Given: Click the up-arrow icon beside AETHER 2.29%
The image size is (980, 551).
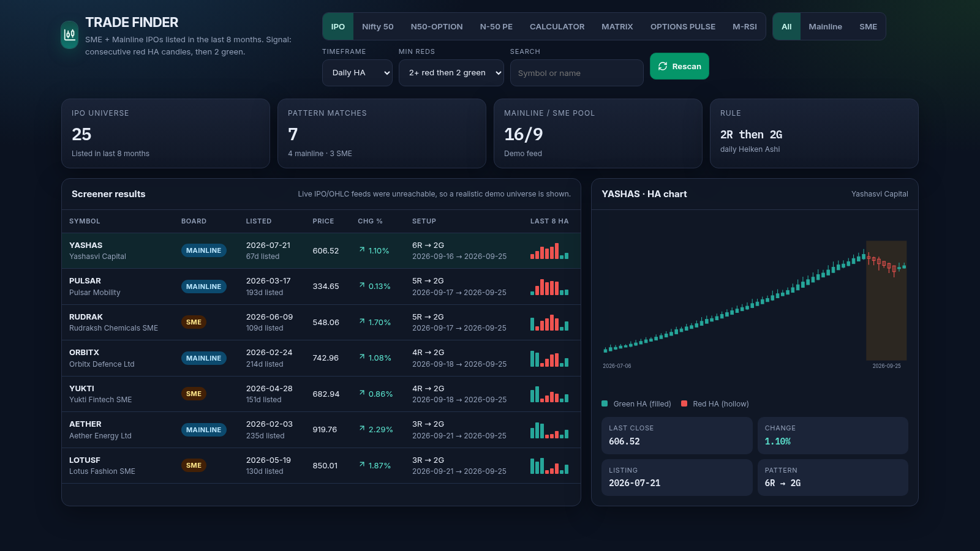Looking at the screenshot, I should [x=362, y=429].
